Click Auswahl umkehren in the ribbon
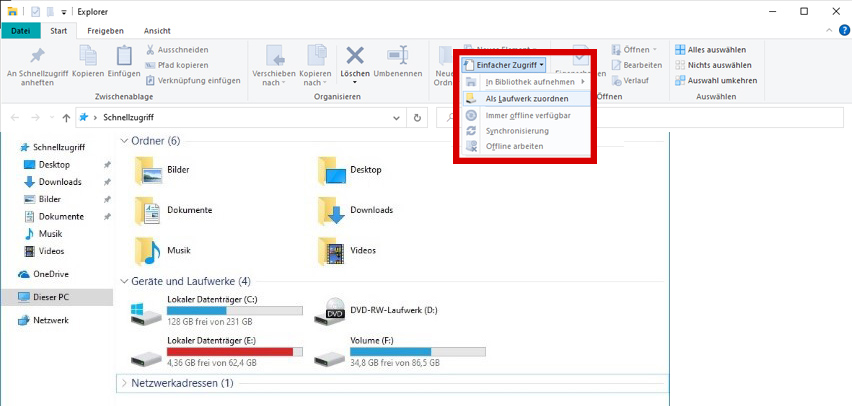Image resolution: width=852 pixels, height=406 pixels. point(715,80)
